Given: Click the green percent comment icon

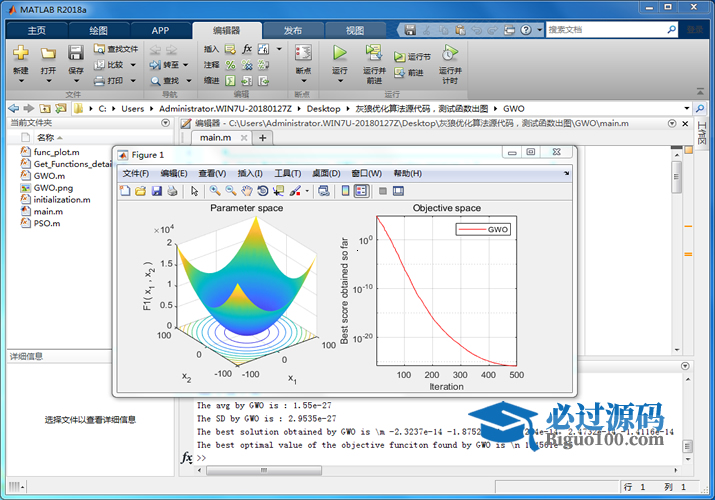Looking at the screenshot, I should [x=231, y=65].
